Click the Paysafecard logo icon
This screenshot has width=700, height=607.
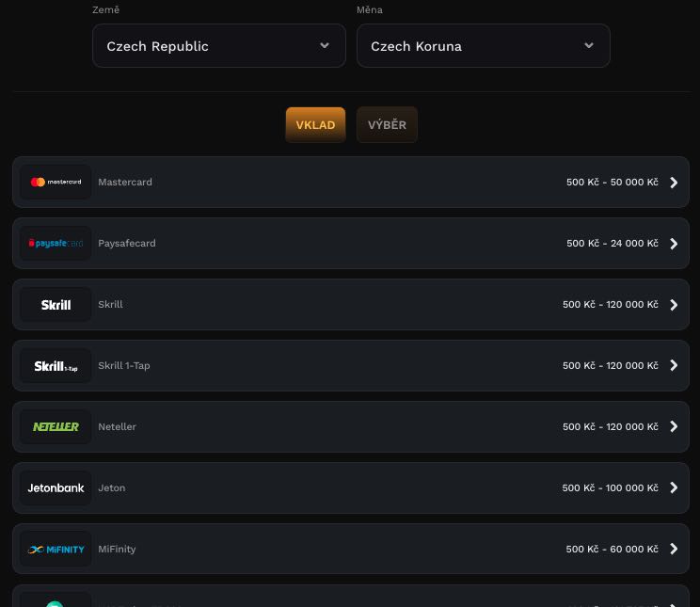click(56, 244)
